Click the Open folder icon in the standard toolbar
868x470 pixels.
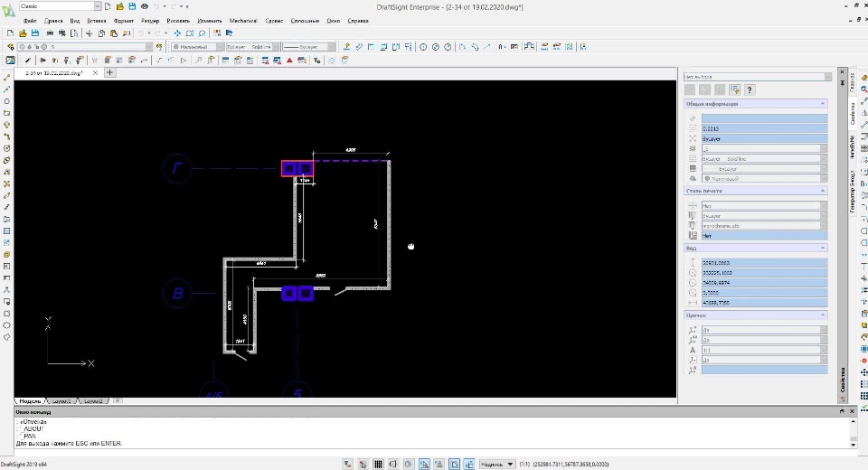point(23,33)
